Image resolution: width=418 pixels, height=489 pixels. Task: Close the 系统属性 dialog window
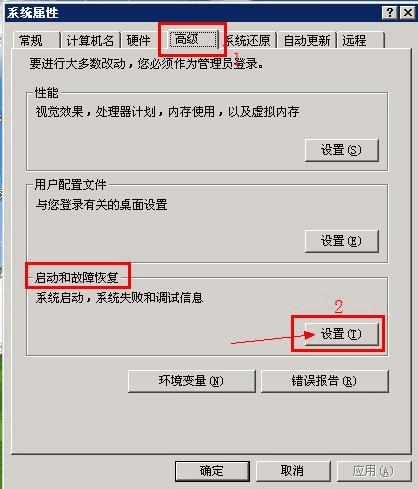[408, 13]
